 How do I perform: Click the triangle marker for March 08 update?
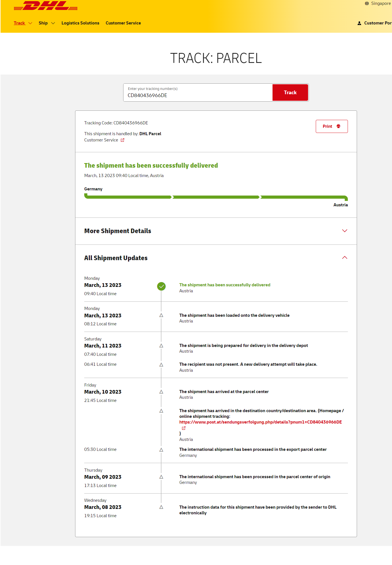(x=161, y=507)
